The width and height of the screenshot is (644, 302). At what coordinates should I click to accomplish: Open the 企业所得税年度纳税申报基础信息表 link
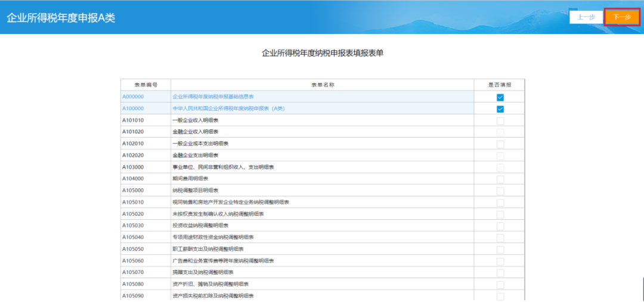tap(213, 97)
